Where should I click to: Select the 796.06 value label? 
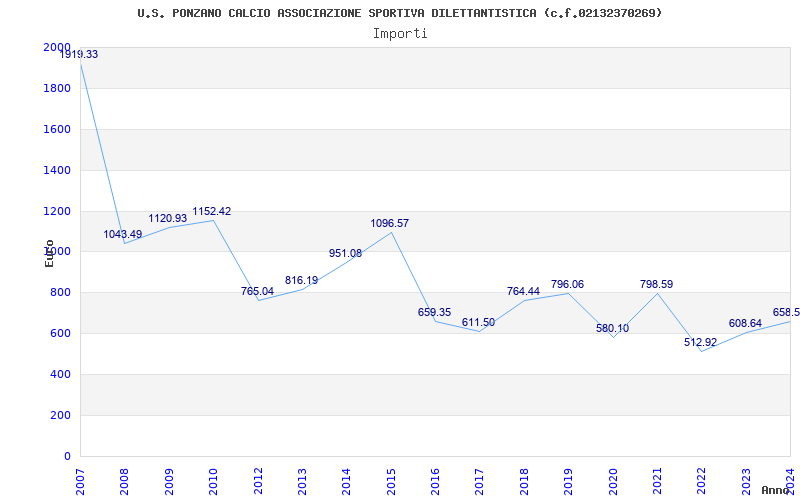point(567,284)
